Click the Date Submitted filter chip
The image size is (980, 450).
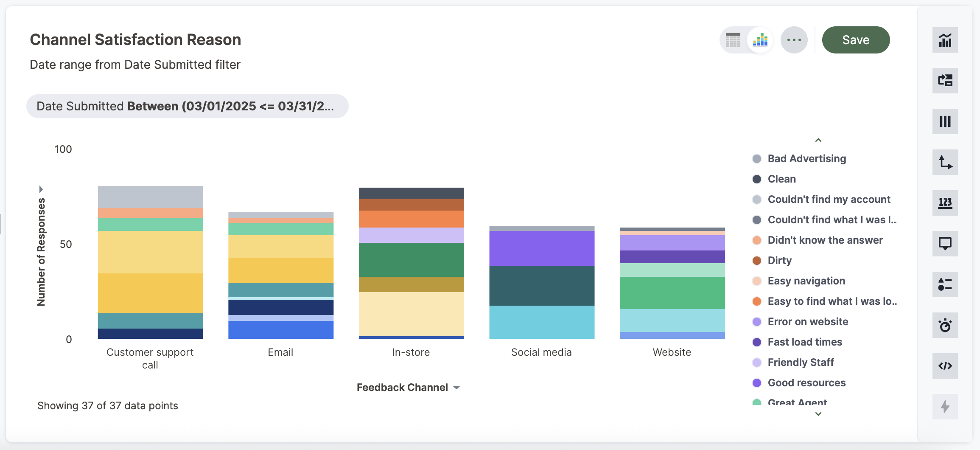pos(187,106)
